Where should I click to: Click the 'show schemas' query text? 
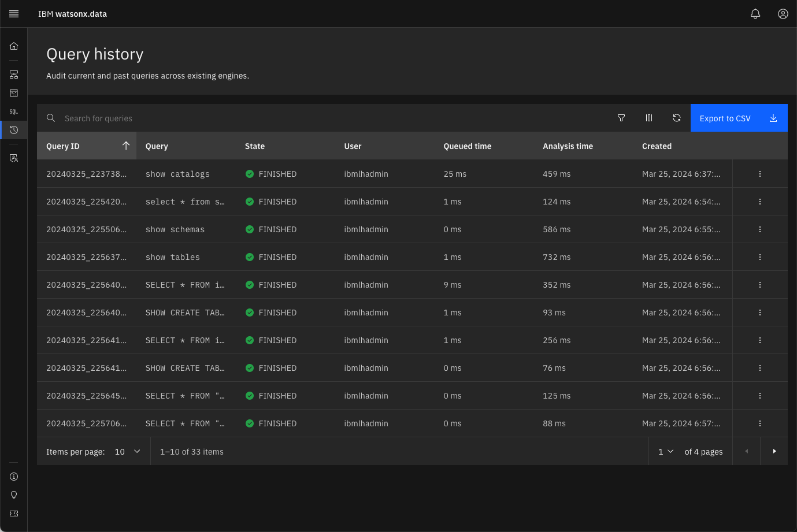[x=175, y=229]
